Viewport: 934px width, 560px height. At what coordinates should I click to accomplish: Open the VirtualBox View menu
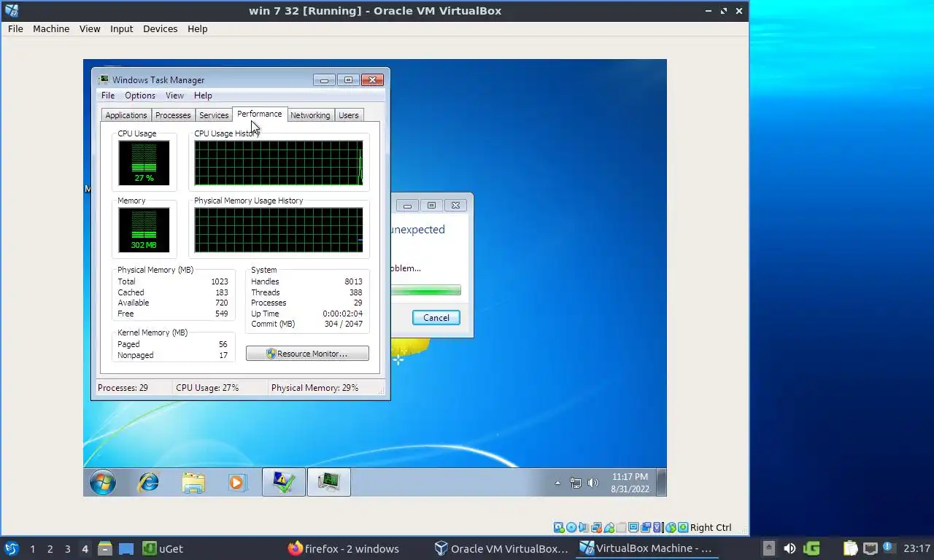click(90, 28)
